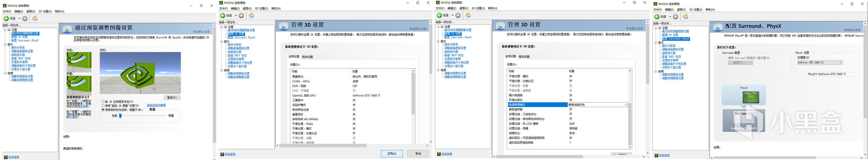Select the 使用"高级 3D 图像"设置 radio button

103,105
